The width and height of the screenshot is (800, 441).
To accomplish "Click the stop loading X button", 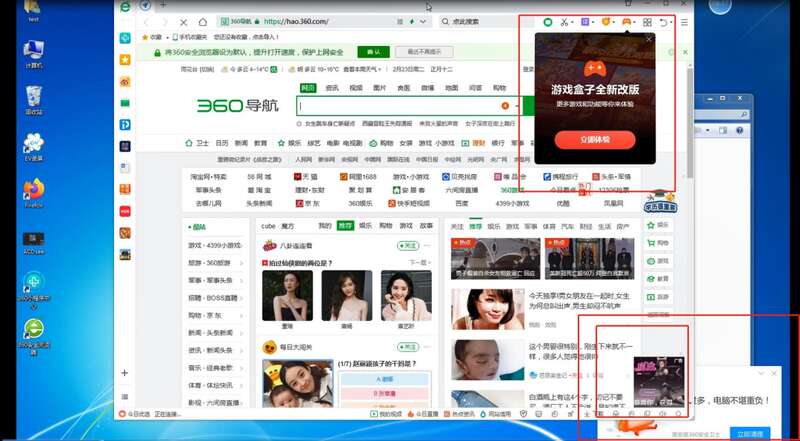I will [184, 22].
